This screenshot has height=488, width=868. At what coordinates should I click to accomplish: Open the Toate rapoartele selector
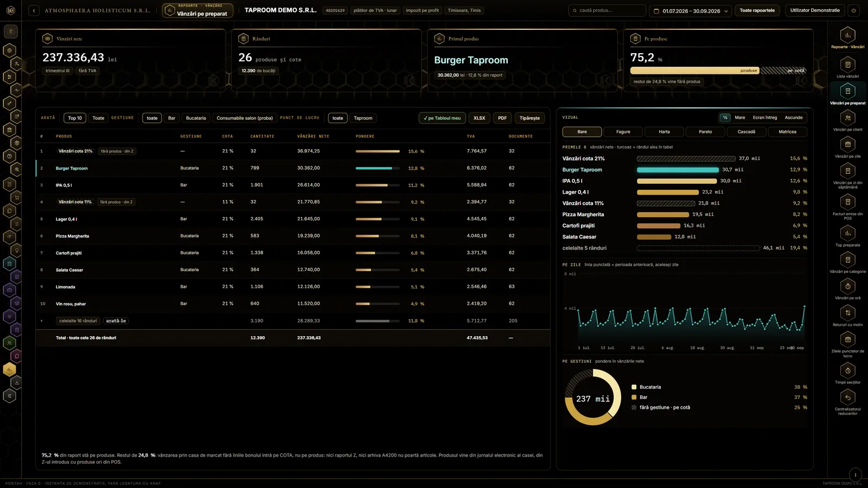757,10
